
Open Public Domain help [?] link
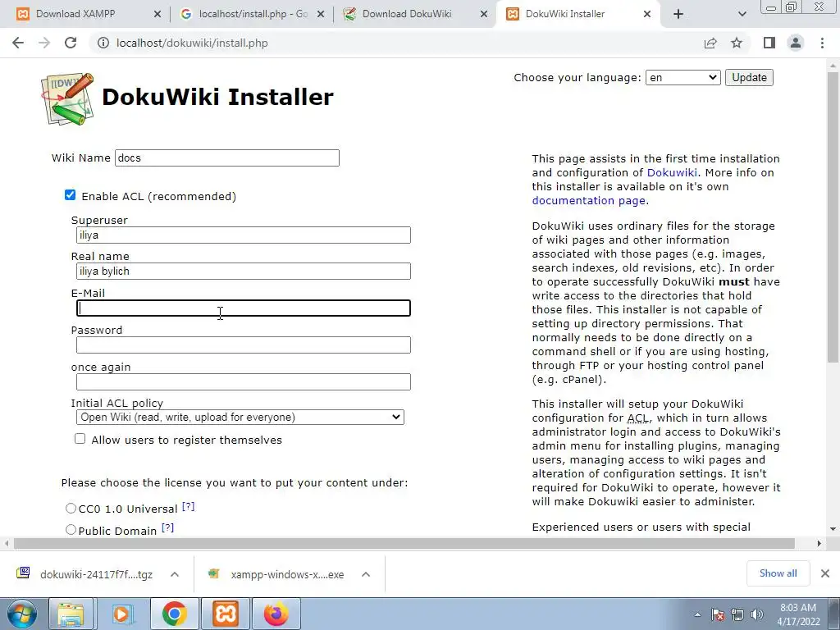click(x=167, y=527)
